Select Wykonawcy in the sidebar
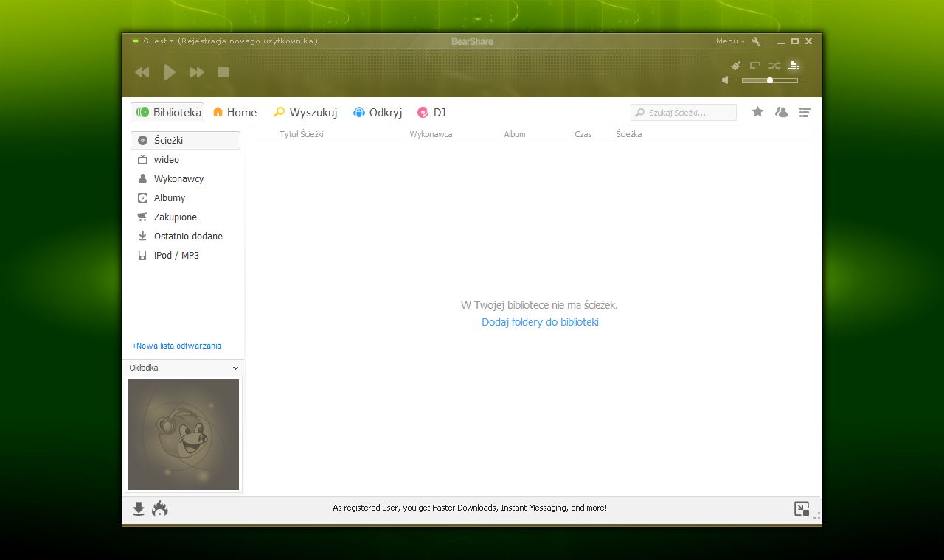Viewport: 944px width, 560px height. point(185,178)
